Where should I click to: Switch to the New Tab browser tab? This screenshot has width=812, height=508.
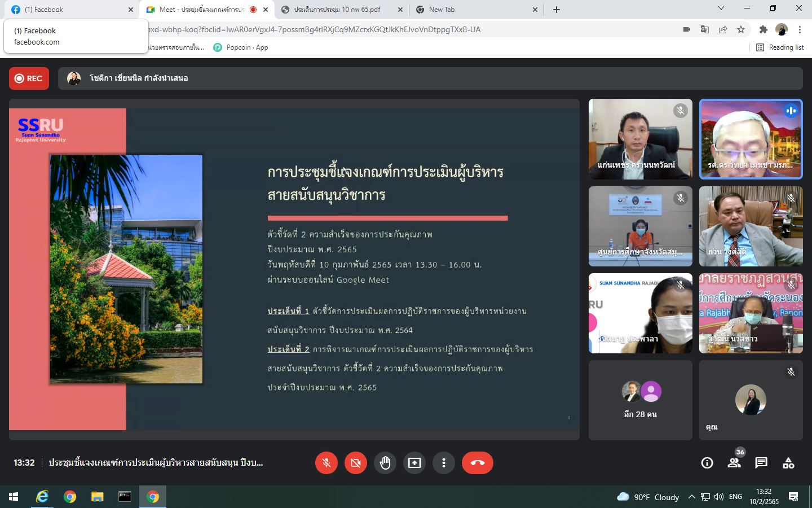click(x=474, y=10)
